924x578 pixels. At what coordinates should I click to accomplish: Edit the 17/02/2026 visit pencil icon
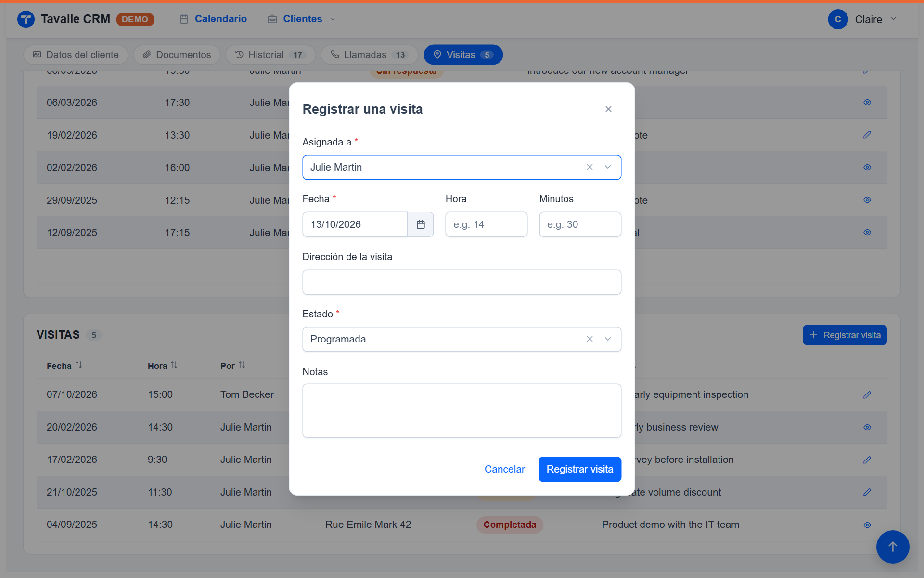coord(867,460)
